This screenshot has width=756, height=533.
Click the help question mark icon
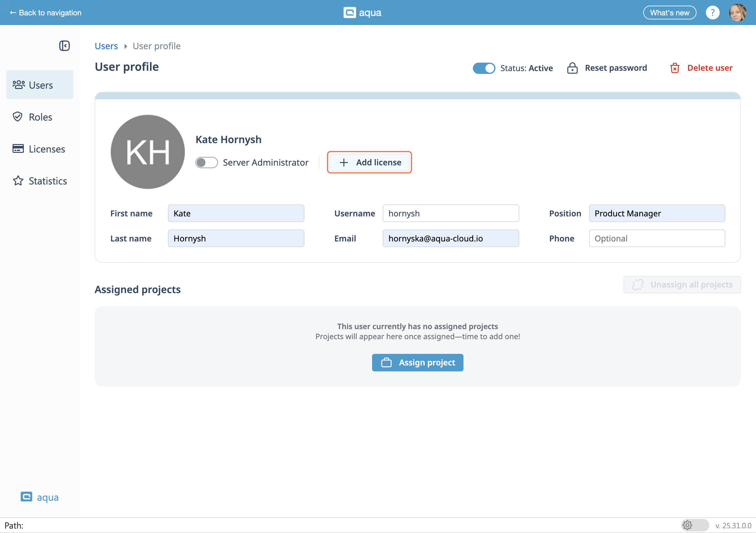click(x=712, y=13)
